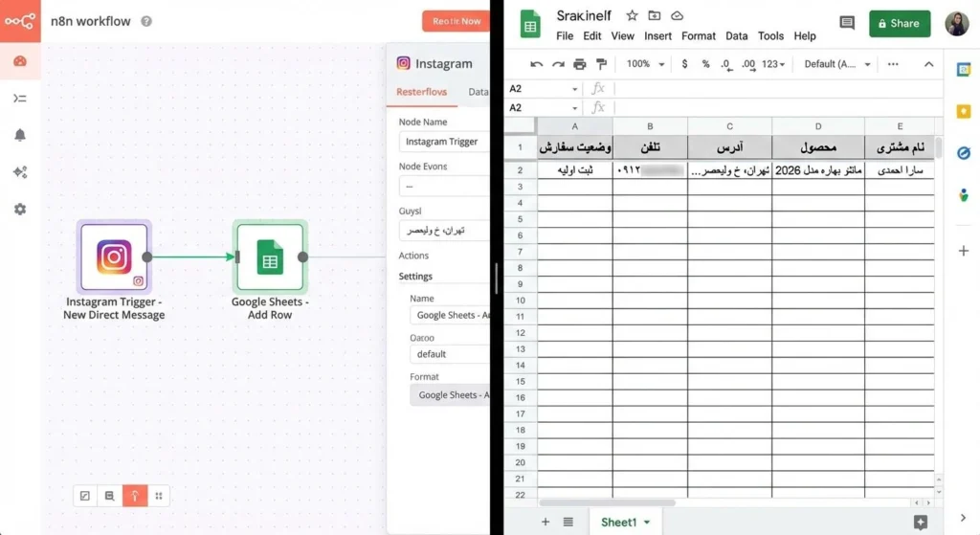
Task: Print the spreadsheet
Action: [x=580, y=64]
